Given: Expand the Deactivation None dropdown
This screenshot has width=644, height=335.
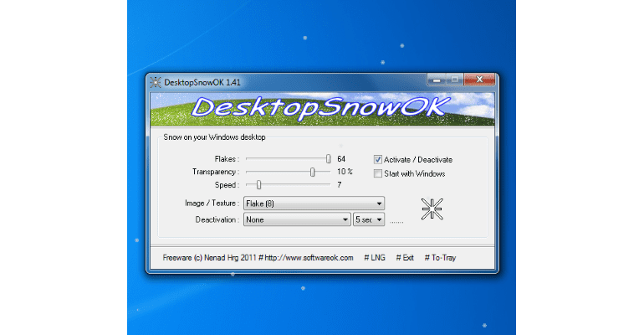Looking at the screenshot, I should tap(297, 219).
